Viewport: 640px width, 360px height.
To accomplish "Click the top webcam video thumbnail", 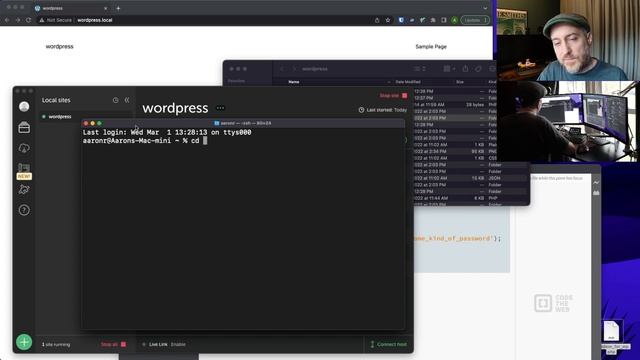I will (x=568, y=40).
